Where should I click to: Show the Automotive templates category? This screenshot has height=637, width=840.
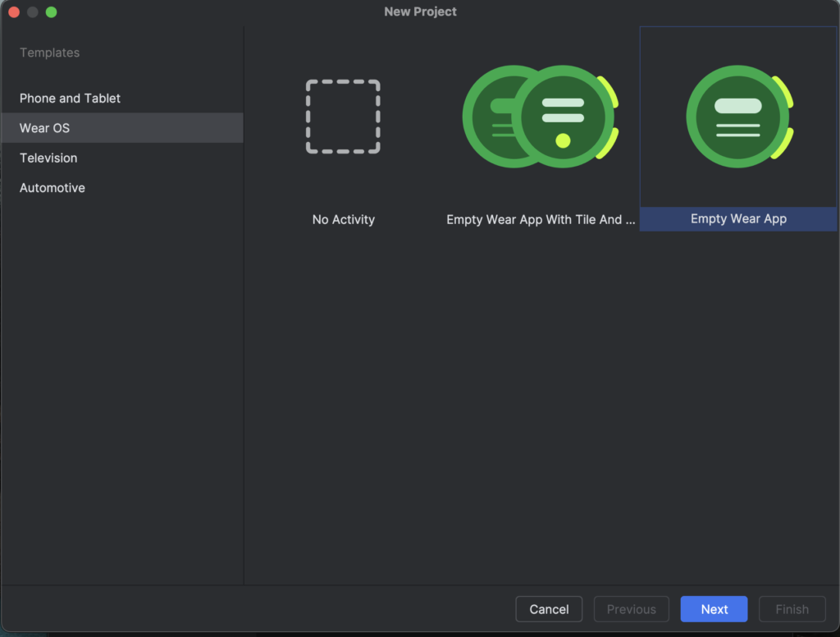pos(52,188)
